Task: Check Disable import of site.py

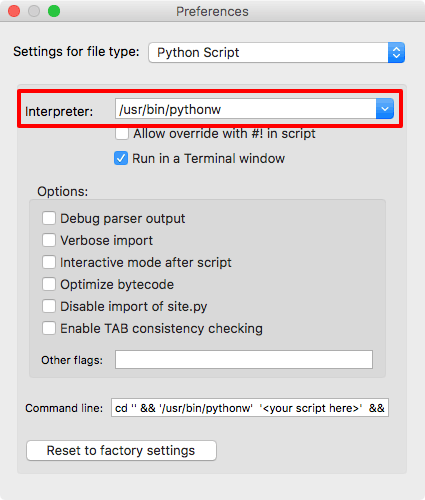Action: 49,306
